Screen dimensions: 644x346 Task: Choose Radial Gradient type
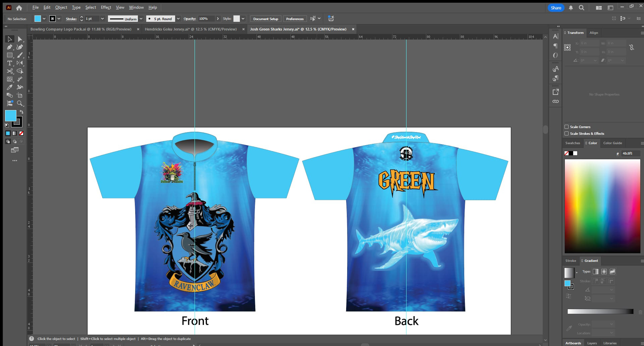coord(604,272)
